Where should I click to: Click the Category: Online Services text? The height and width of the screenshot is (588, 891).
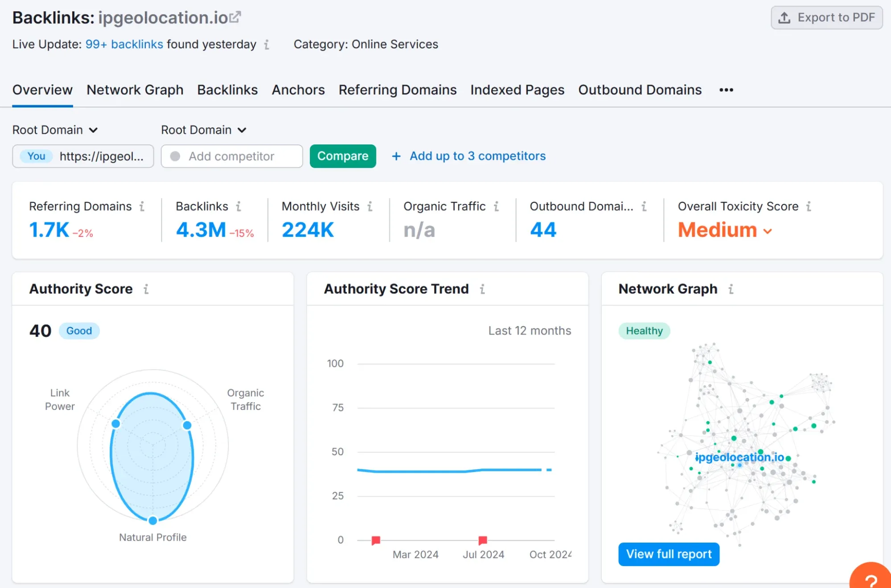point(366,45)
